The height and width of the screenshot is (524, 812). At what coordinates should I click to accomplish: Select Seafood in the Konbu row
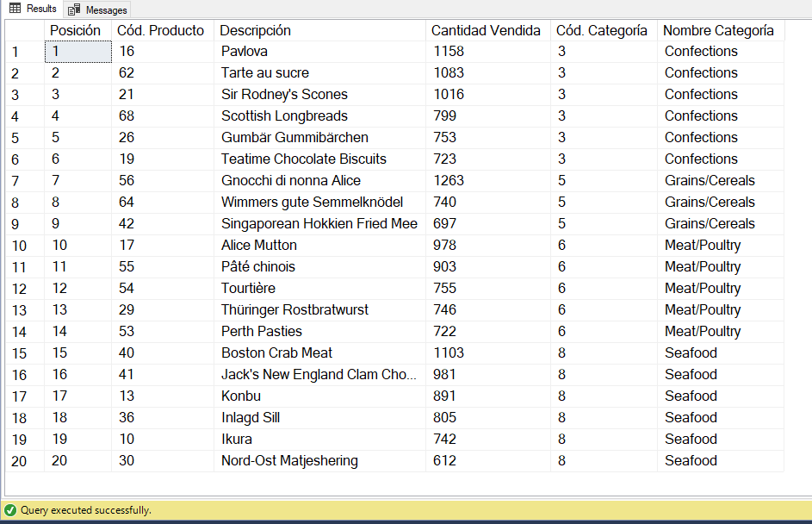(x=721, y=396)
